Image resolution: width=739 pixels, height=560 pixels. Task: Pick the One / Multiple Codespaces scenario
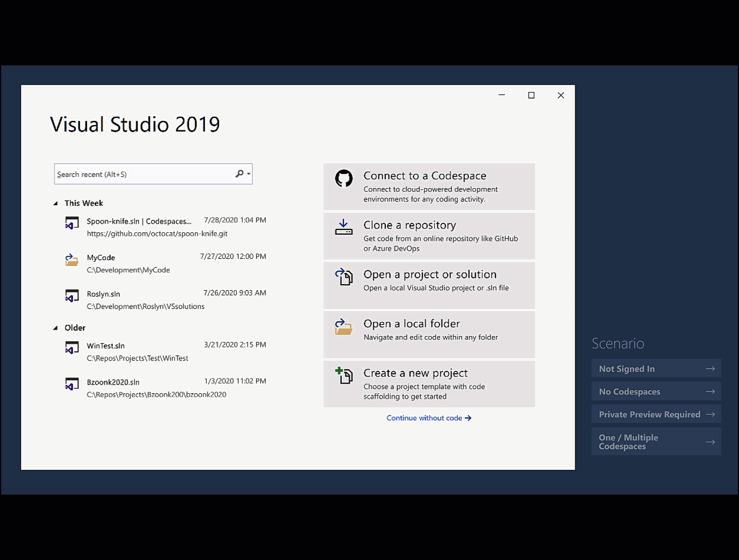(x=656, y=442)
